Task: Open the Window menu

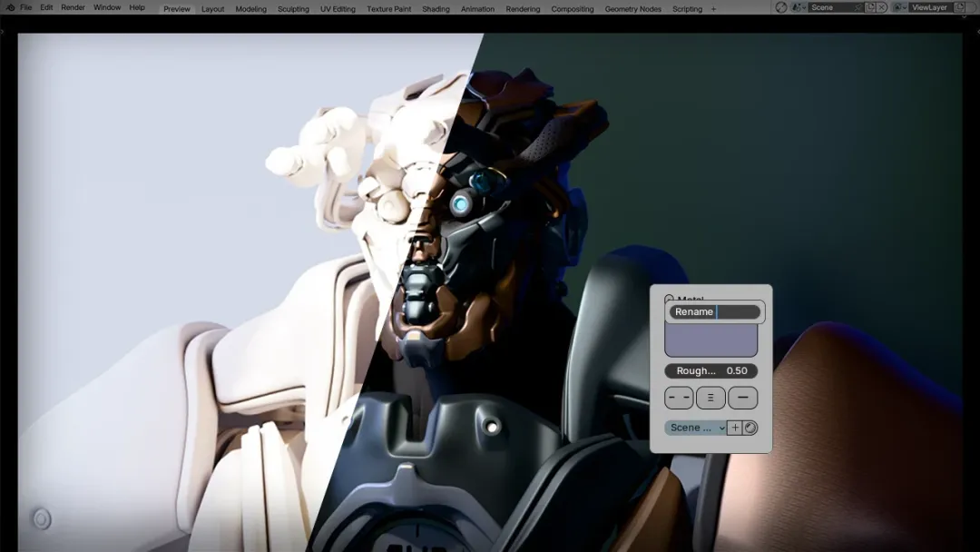Action: [x=107, y=7]
